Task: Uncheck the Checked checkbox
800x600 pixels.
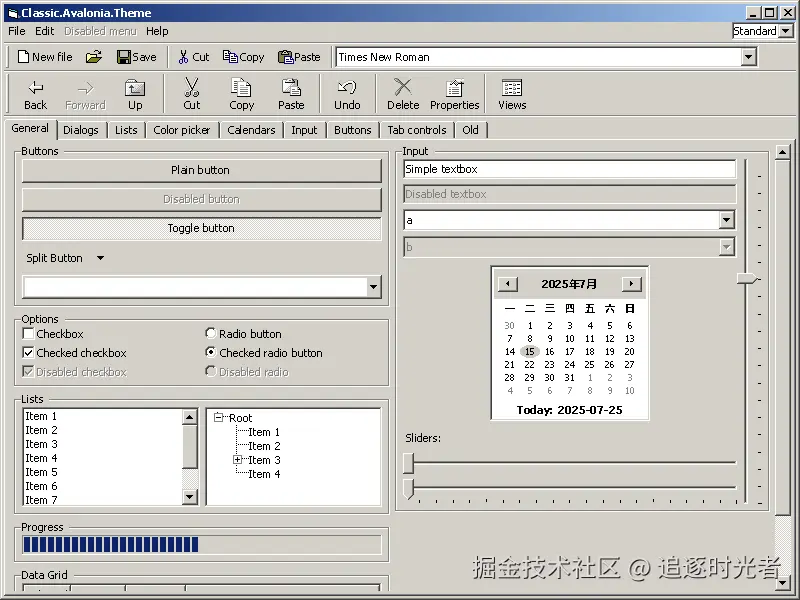Action: point(28,353)
